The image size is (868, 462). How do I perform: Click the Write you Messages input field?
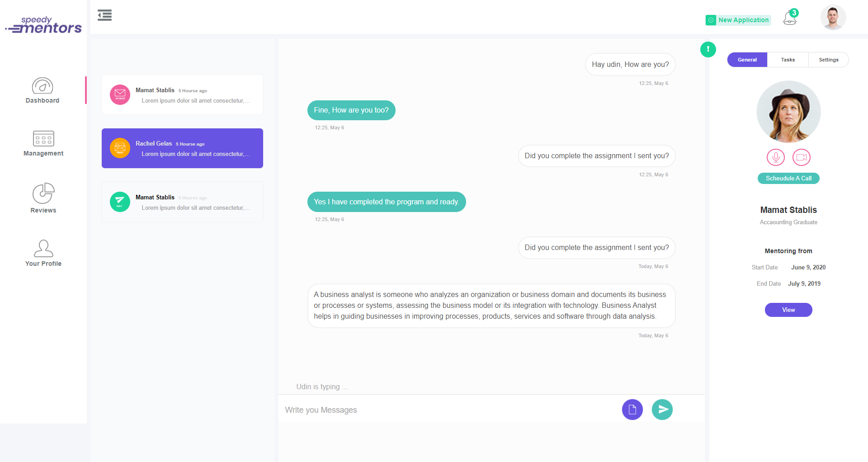pos(448,410)
